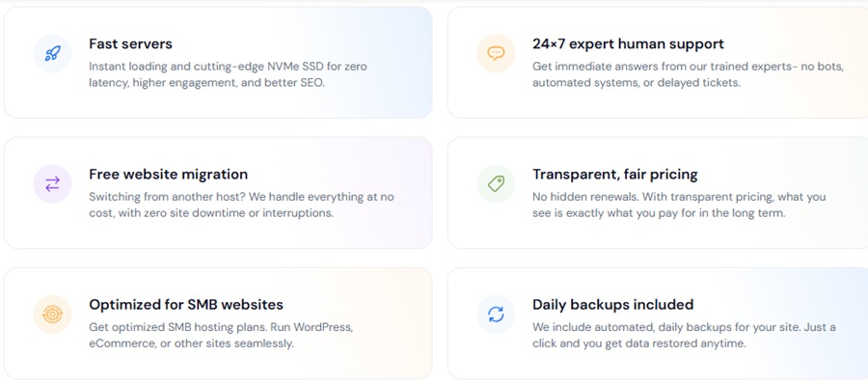Click the orange target icon for SMB websites
Viewport: 868px width, 384px height.
click(53, 315)
